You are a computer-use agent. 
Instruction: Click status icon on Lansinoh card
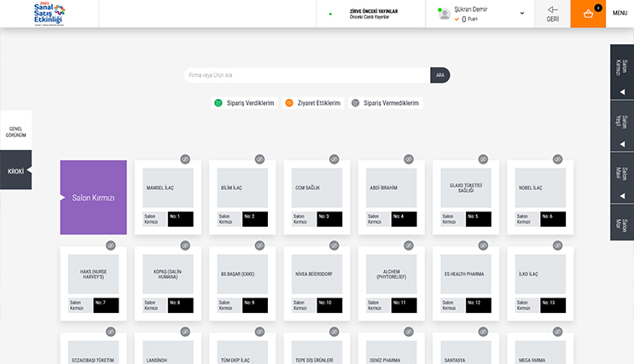point(185,332)
